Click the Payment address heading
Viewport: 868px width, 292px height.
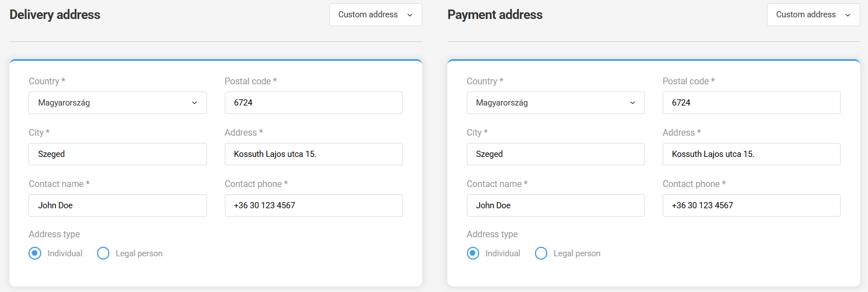(x=495, y=15)
